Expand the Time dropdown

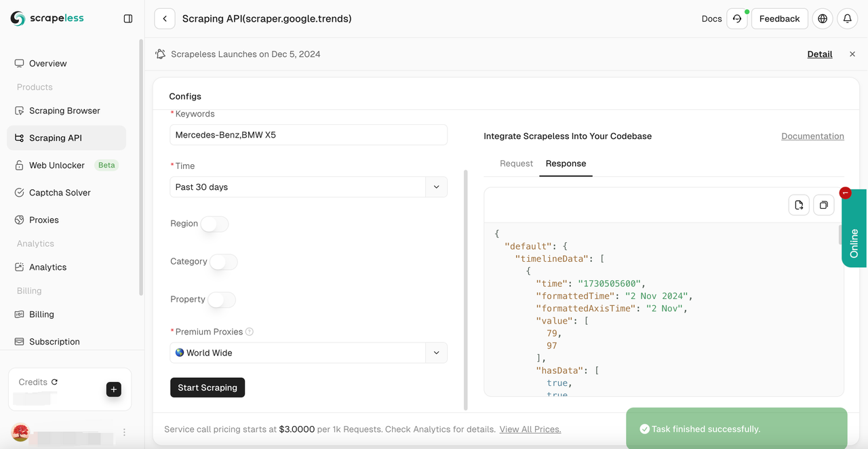[436, 187]
